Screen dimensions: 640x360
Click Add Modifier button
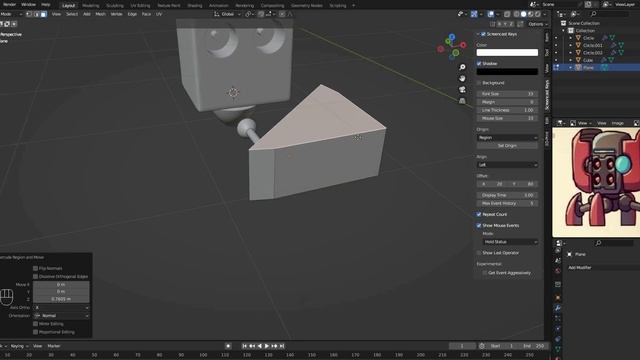tap(602, 268)
